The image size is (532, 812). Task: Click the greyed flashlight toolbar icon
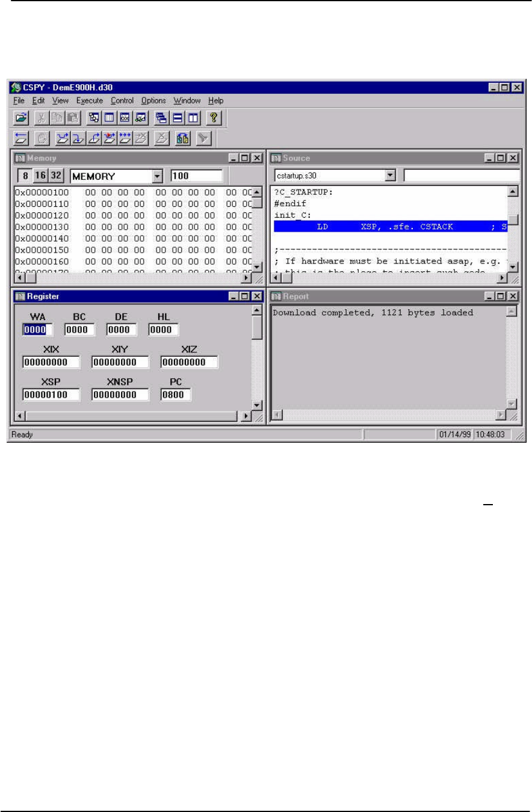point(203,138)
